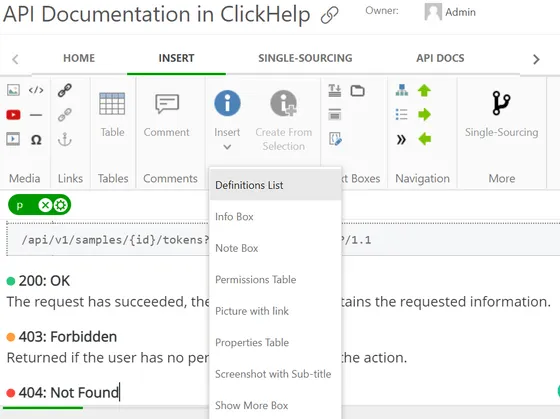Select Picture with link menu entry

tap(275, 311)
